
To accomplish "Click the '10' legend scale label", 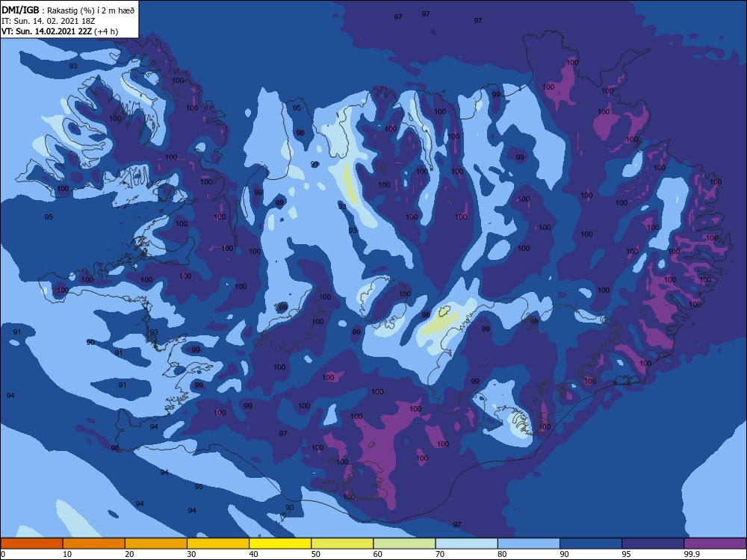I will point(67,554).
